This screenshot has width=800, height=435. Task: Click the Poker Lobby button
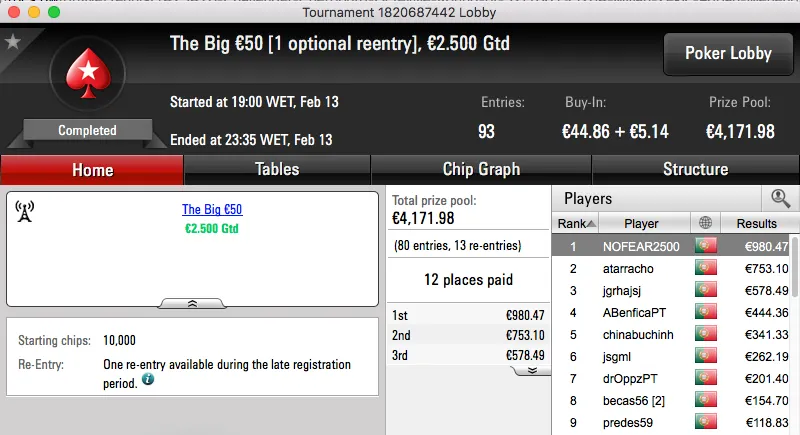[726, 53]
